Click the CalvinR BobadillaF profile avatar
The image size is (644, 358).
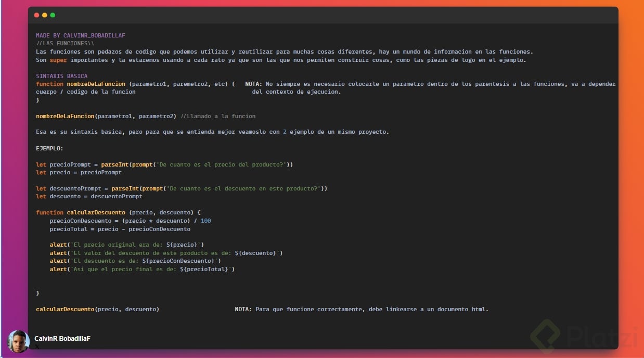(19, 341)
